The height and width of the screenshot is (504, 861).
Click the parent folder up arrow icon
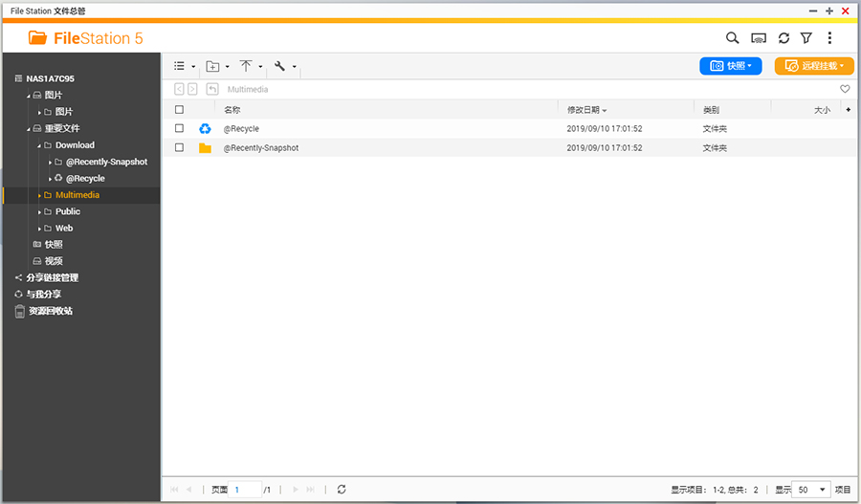pyautogui.click(x=212, y=89)
